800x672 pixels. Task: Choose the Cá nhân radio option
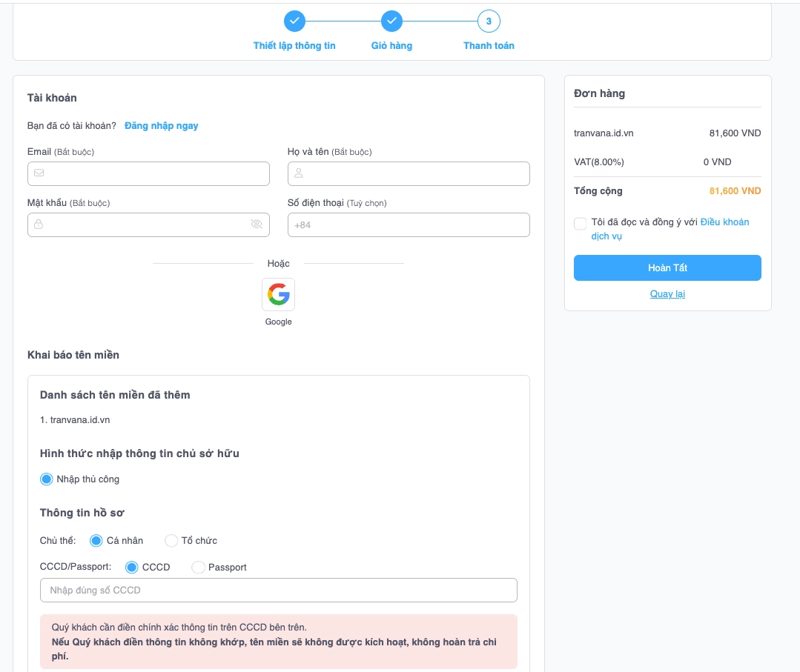(96, 541)
